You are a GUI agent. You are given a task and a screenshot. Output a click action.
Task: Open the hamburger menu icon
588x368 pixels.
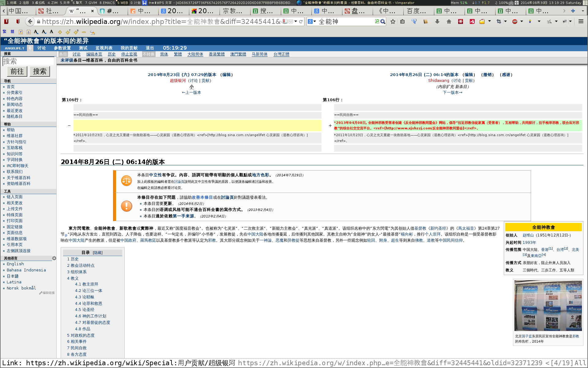[x=581, y=21]
